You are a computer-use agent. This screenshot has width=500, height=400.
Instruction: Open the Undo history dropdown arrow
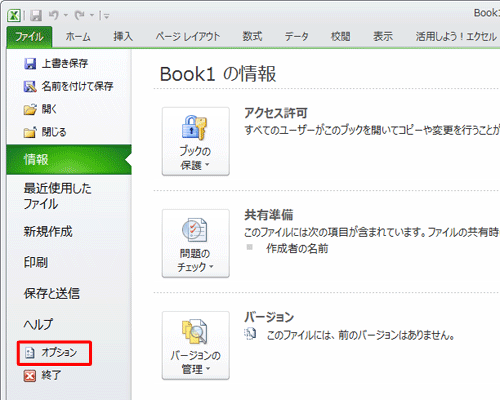tap(66, 15)
